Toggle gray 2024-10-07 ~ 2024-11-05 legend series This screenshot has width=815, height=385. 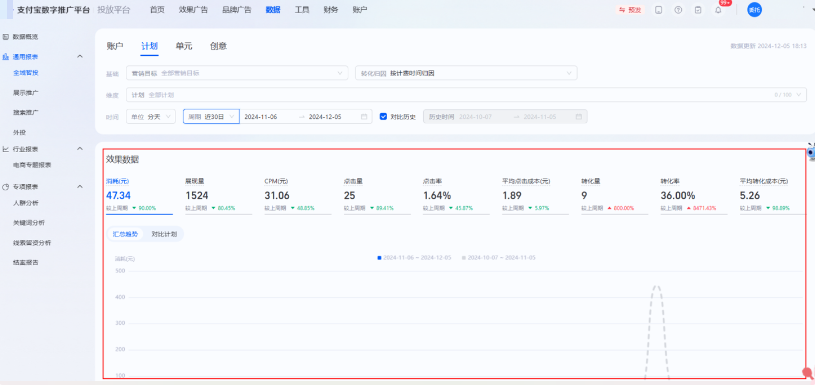499,258
